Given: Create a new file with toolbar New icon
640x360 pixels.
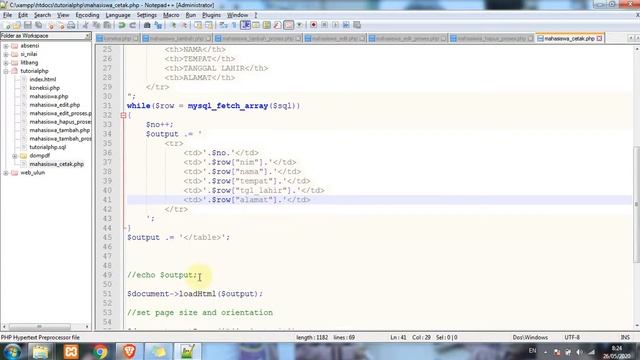Looking at the screenshot, I should [x=7, y=25].
